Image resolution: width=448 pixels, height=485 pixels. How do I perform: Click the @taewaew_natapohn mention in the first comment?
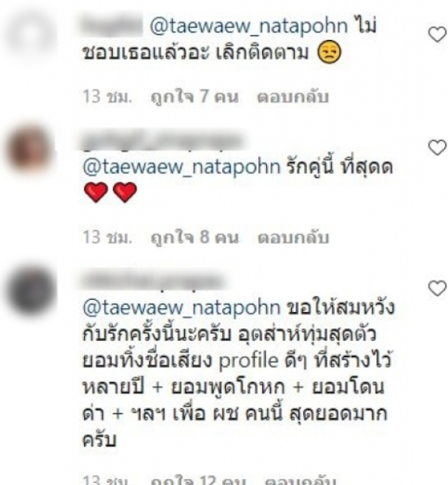pyautogui.click(x=249, y=26)
